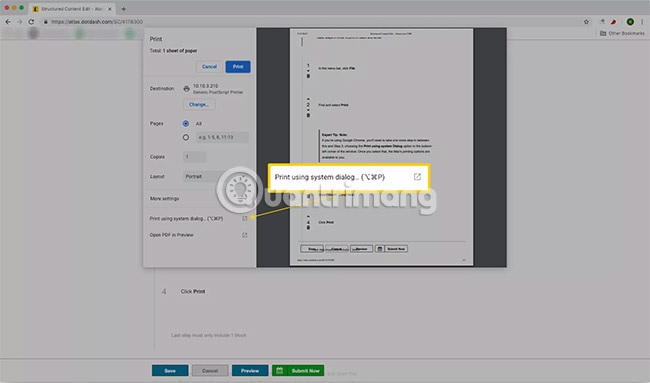Click the address bar URL
Screen dimensions: 650x383
click(97, 22)
